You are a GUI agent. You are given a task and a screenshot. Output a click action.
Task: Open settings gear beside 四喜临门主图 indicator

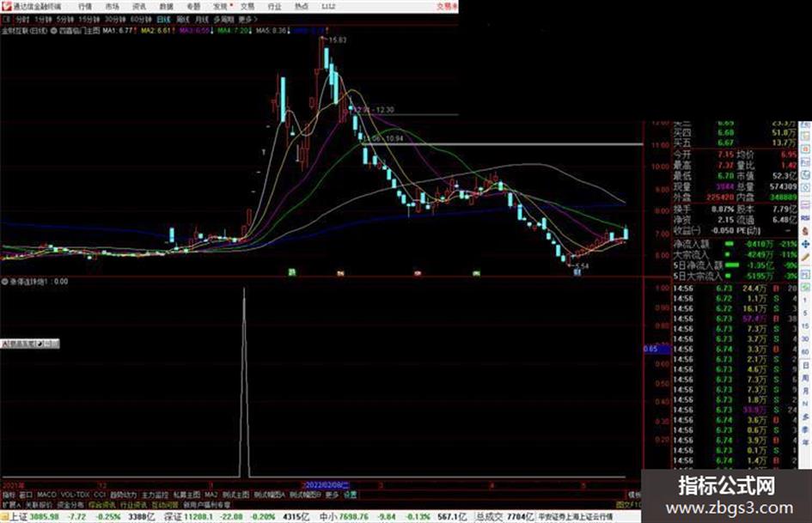click(x=54, y=31)
